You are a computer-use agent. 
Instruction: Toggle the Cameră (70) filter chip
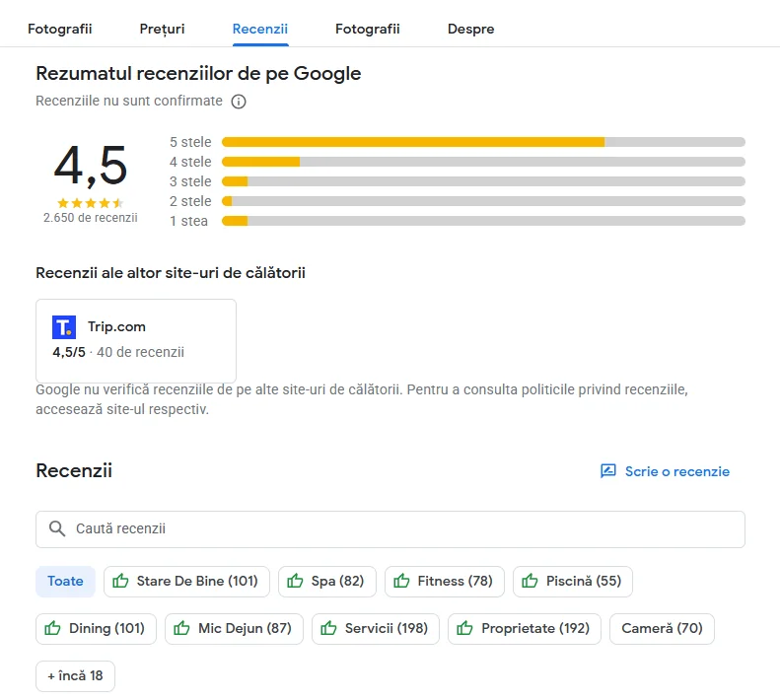[x=662, y=628]
